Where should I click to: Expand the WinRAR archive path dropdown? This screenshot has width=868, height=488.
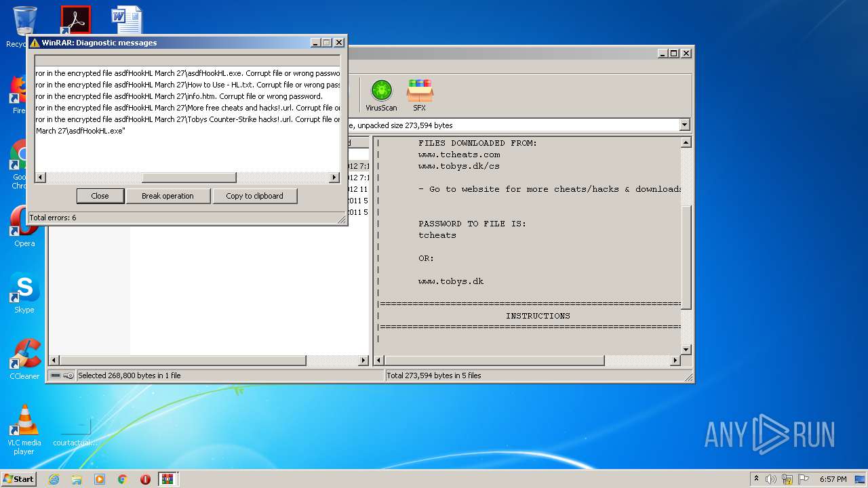[684, 125]
